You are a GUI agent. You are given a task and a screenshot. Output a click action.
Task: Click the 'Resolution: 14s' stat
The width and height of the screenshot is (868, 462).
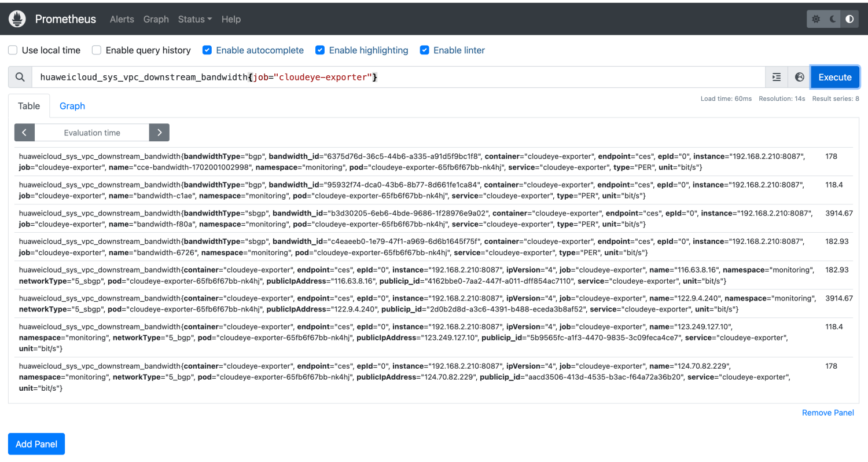(x=782, y=99)
